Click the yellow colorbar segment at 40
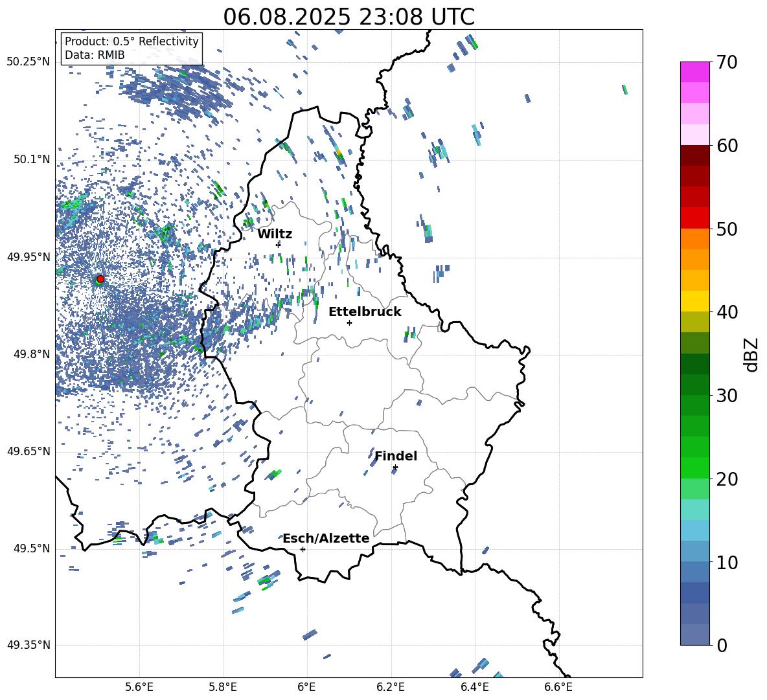Image resolution: width=767 pixels, height=700 pixels. pyautogui.click(x=694, y=301)
